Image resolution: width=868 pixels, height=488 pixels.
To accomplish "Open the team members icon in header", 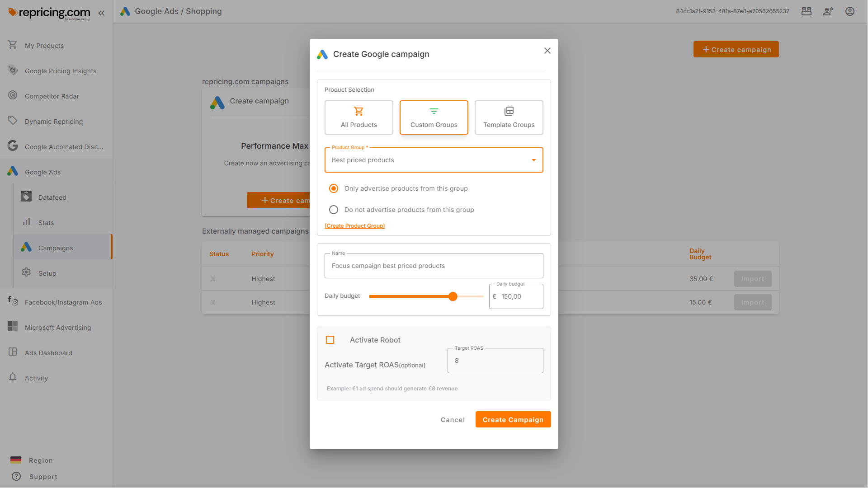I will click(828, 11).
